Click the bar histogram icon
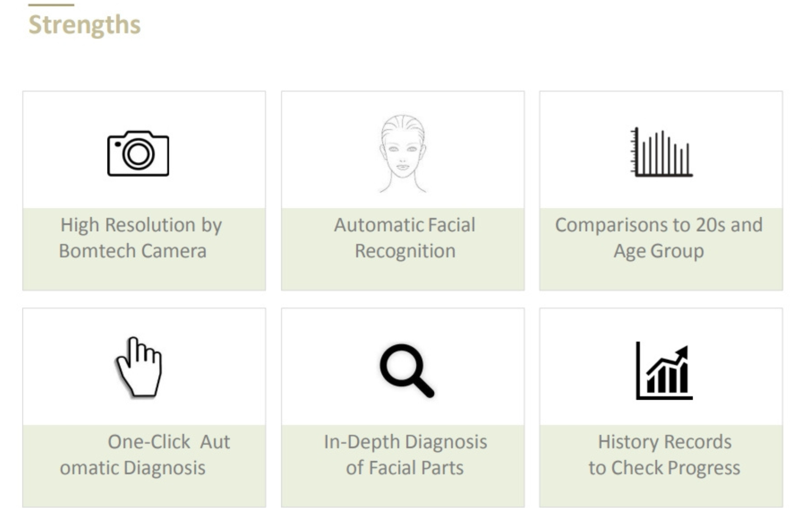This screenshot has height=508, width=812. coord(661,152)
